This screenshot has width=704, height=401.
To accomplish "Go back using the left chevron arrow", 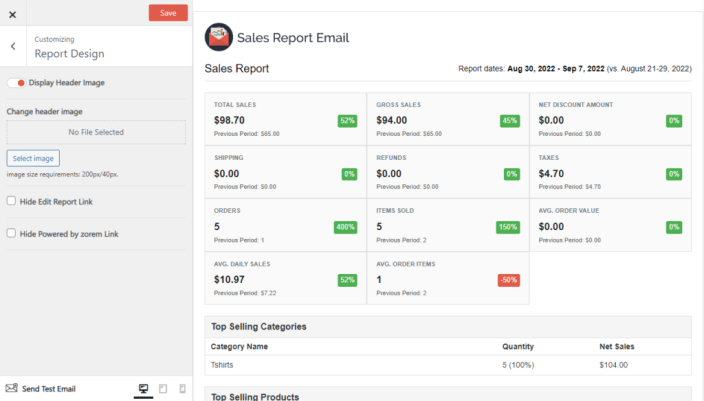I will coord(12,46).
